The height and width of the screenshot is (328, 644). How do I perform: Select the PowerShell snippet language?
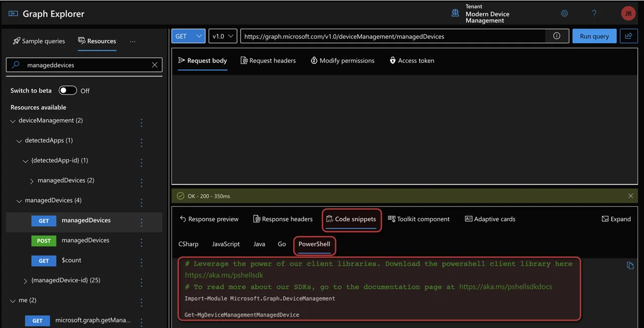[x=314, y=244]
